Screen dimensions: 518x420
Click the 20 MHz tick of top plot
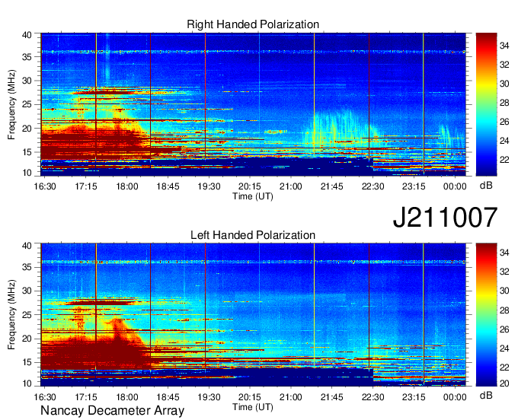point(27,129)
